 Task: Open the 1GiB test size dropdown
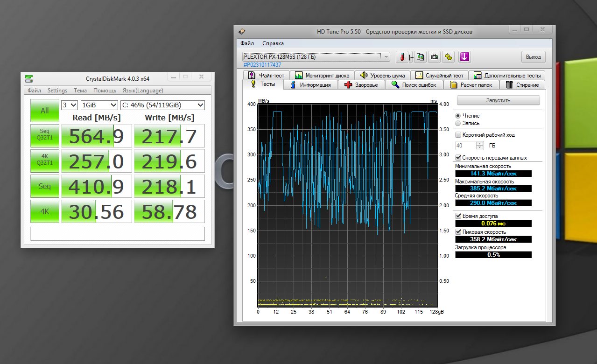[99, 105]
